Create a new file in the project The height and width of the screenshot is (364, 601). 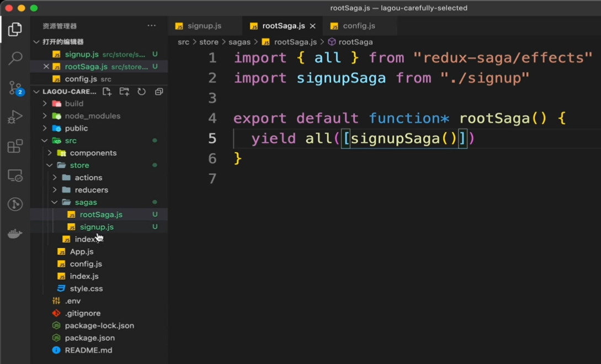coord(107,92)
